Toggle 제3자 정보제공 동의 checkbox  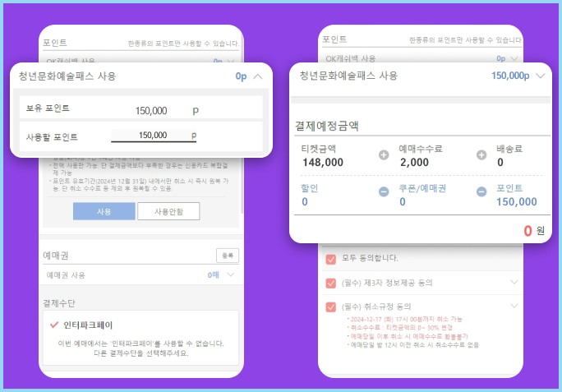point(331,283)
